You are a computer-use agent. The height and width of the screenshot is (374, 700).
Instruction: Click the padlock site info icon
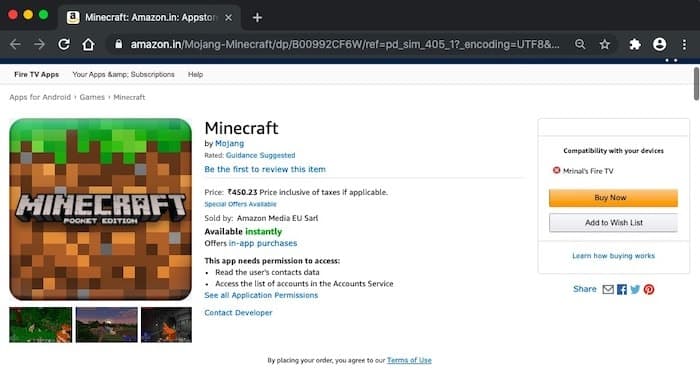pos(118,44)
